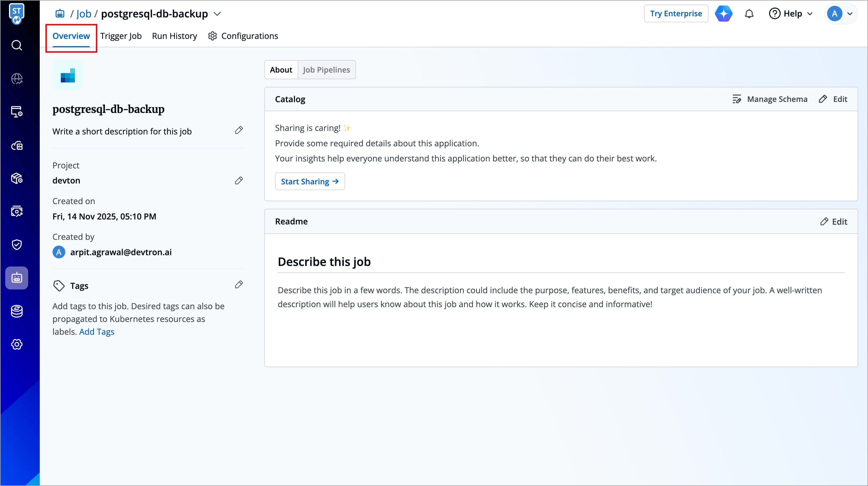868x486 pixels.
Task: Click the Jobs icon in the sidebar
Action: (17, 278)
